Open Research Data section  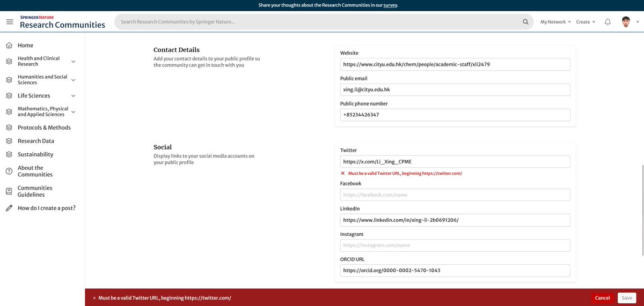[36, 141]
